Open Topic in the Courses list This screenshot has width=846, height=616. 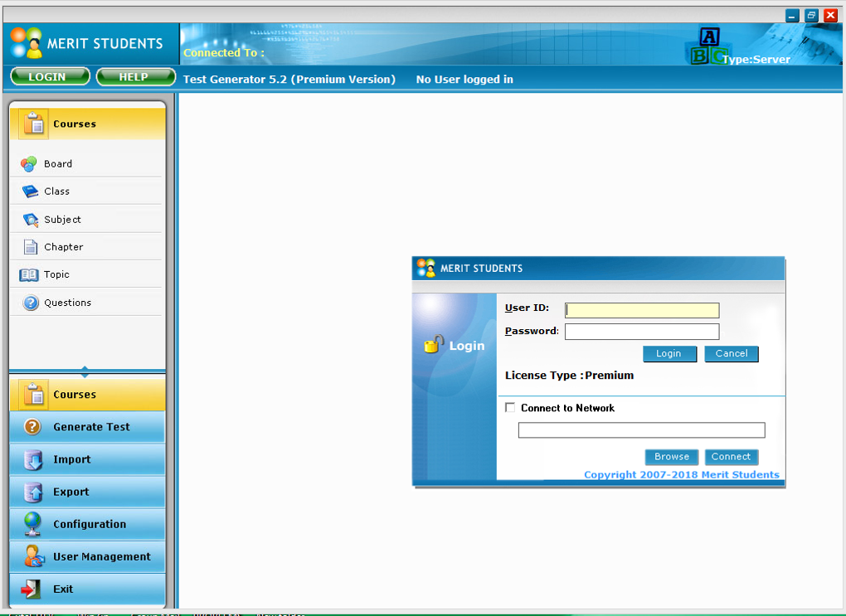(x=85, y=274)
